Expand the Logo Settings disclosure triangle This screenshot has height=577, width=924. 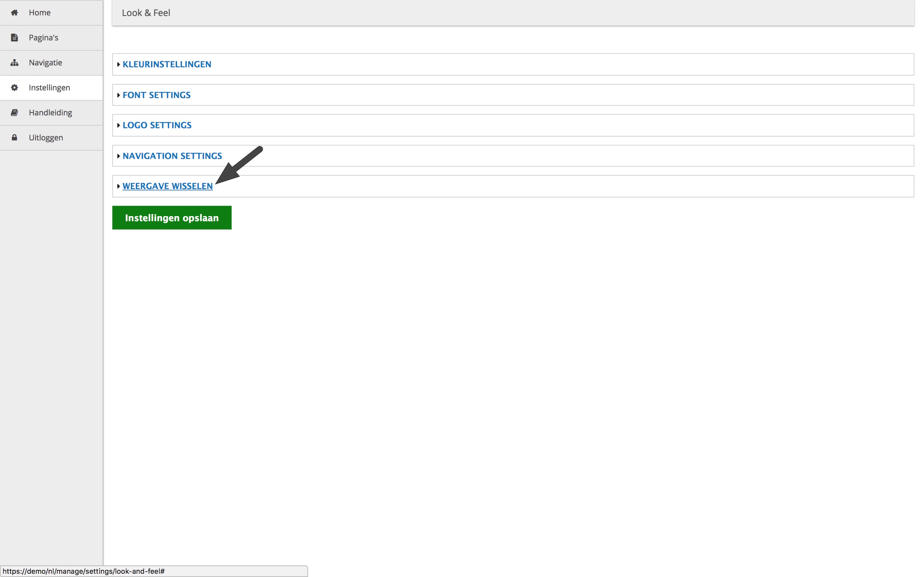tap(118, 125)
